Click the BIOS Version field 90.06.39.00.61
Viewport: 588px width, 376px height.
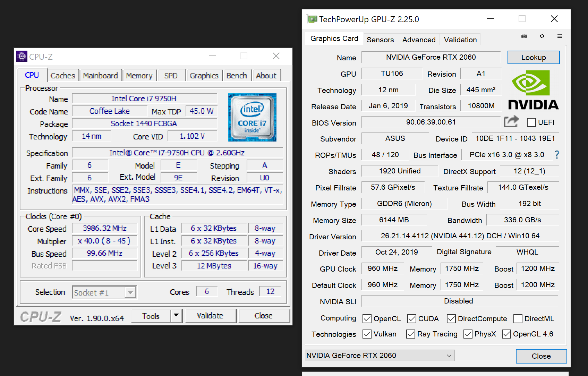pyautogui.click(x=431, y=122)
